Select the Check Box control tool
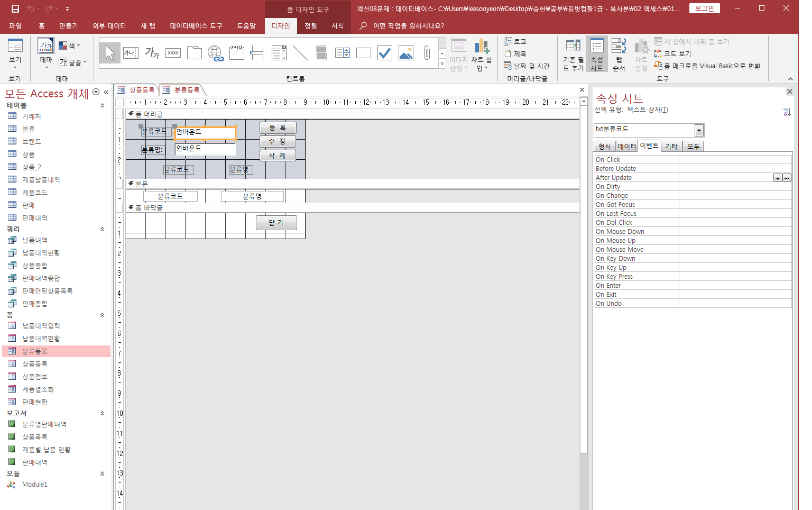This screenshot has height=510, width=812. pyautogui.click(x=385, y=53)
